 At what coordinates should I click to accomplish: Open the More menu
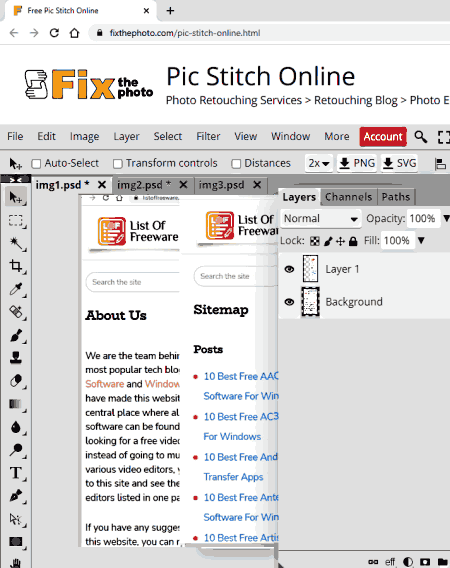click(x=337, y=137)
